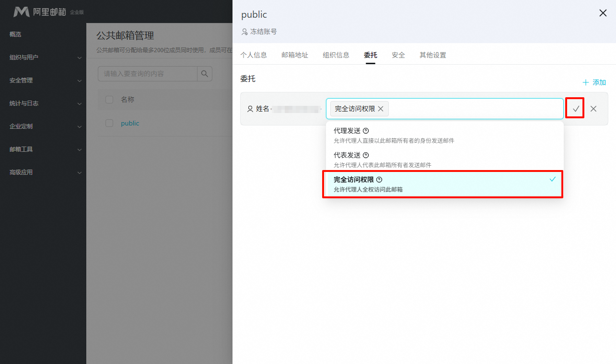Click the 添加 button
Screen dimensions: 616x364
point(594,82)
